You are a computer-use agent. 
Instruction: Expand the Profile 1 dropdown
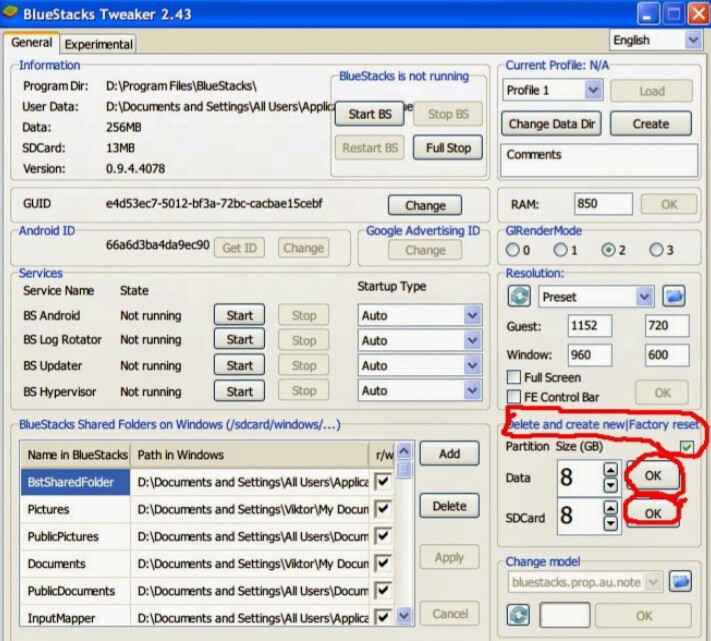pos(592,90)
